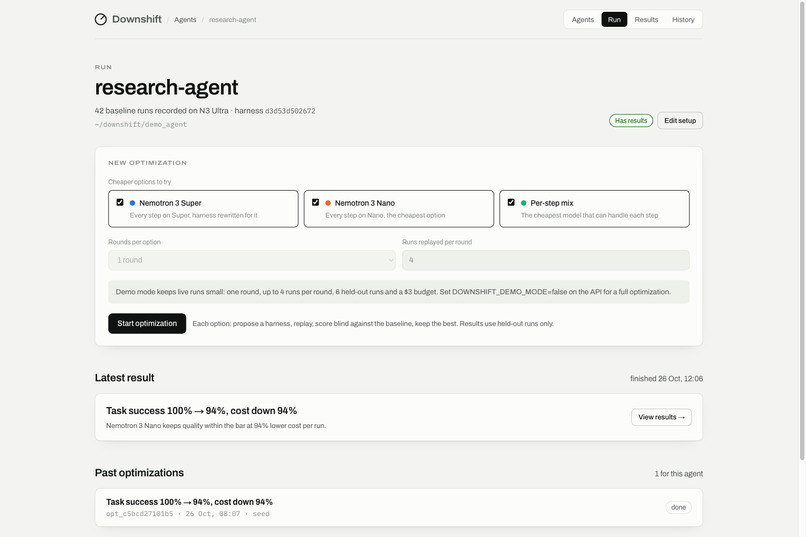Click the ~/downshift/demo_agent path text
The image size is (806, 537).
coord(141,124)
